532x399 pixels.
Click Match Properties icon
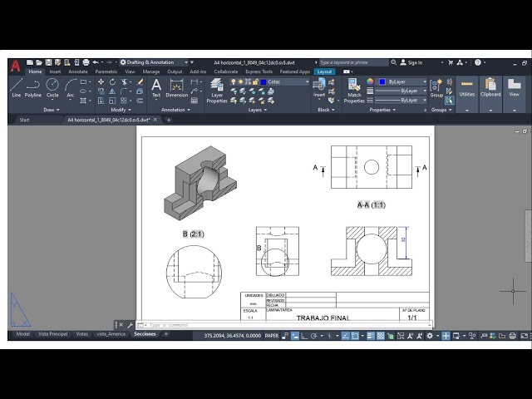[x=354, y=91]
